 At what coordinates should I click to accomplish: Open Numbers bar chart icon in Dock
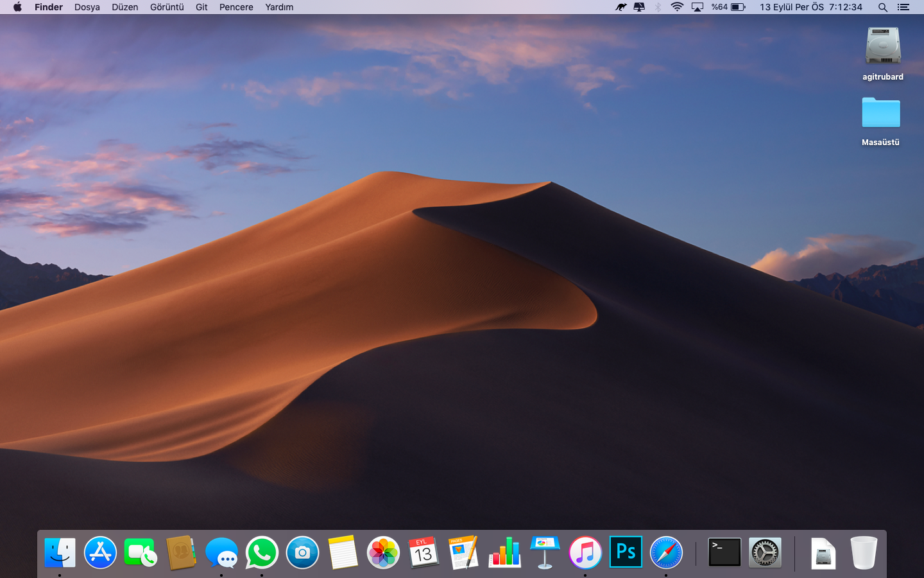pyautogui.click(x=504, y=552)
